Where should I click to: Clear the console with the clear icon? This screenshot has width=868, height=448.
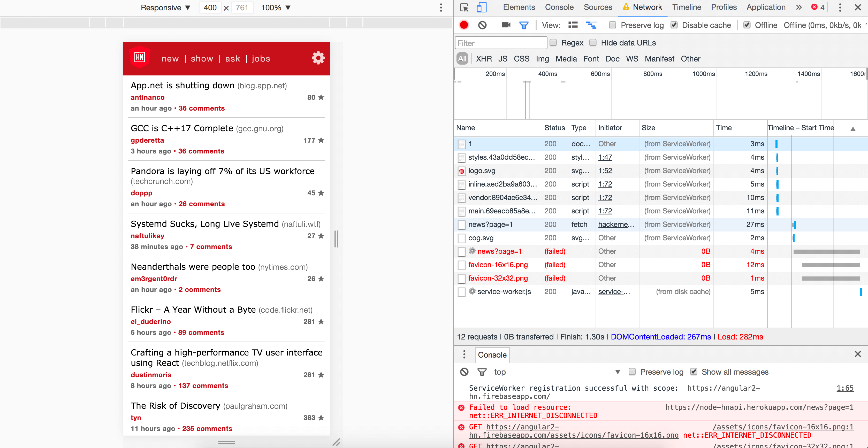click(x=464, y=372)
